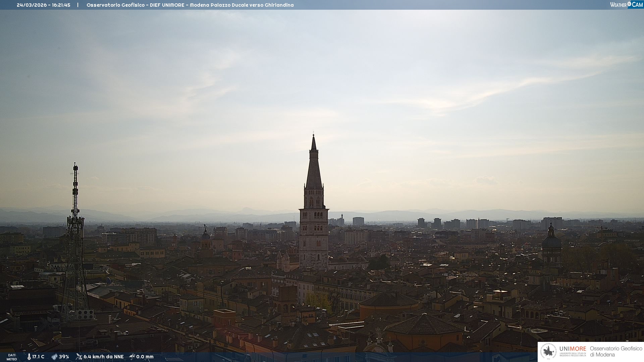Click the 6.4 km/h da NNE wind reading
This screenshot has height=362, width=644.
[x=104, y=357]
